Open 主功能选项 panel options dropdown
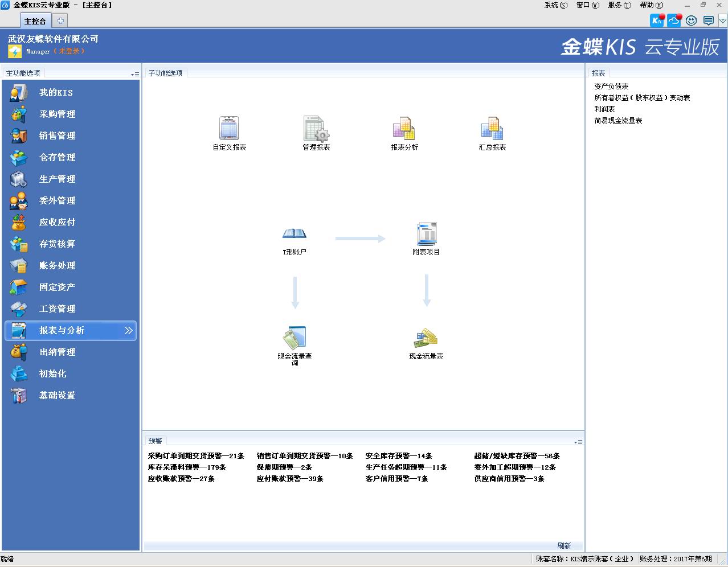This screenshot has height=567, width=728. (134, 74)
